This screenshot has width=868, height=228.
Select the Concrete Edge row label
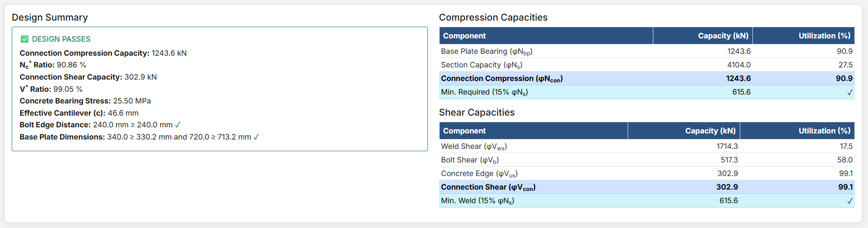[479, 174]
